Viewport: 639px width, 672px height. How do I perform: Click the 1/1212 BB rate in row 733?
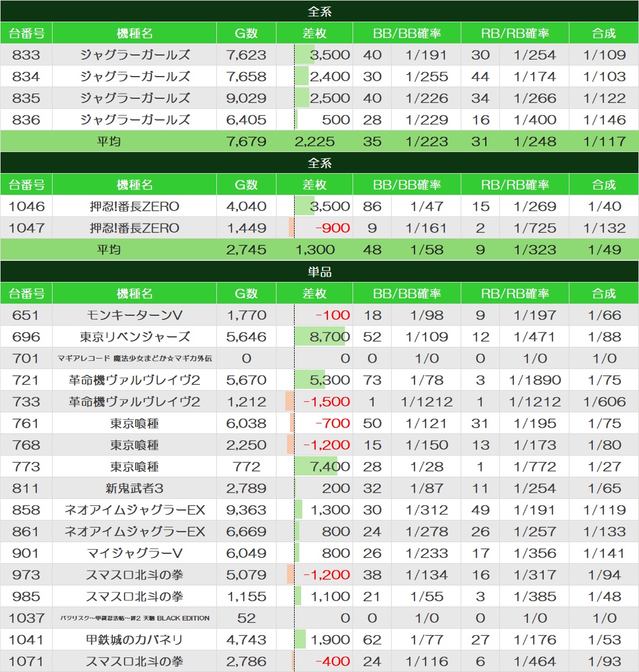(x=426, y=402)
